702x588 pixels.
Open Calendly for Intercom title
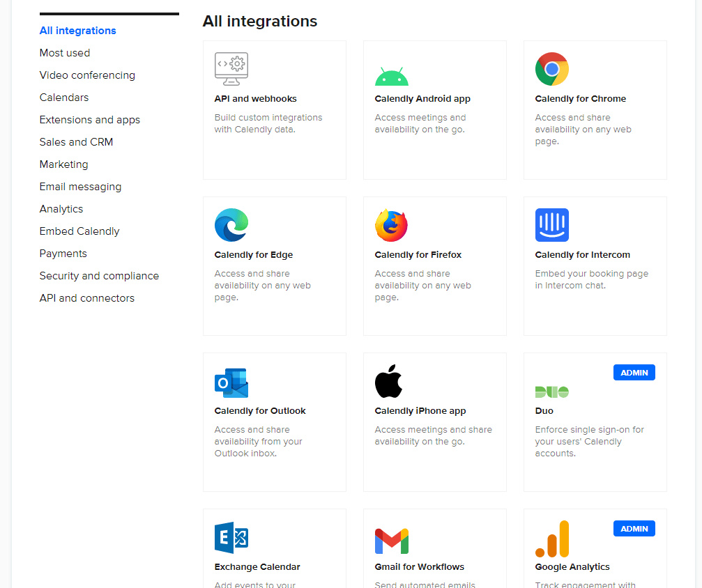[x=582, y=254]
